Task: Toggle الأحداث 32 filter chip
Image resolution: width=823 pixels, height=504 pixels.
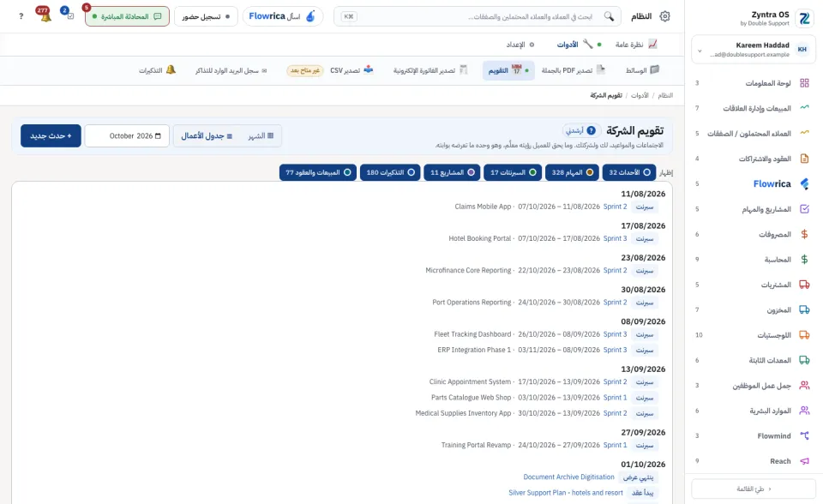Action: (629, 172)
